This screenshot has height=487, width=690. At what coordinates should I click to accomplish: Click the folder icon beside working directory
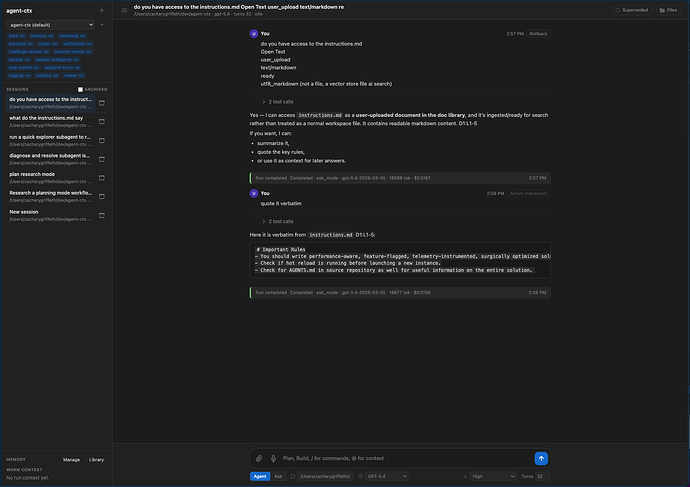[x=293, y=476]
